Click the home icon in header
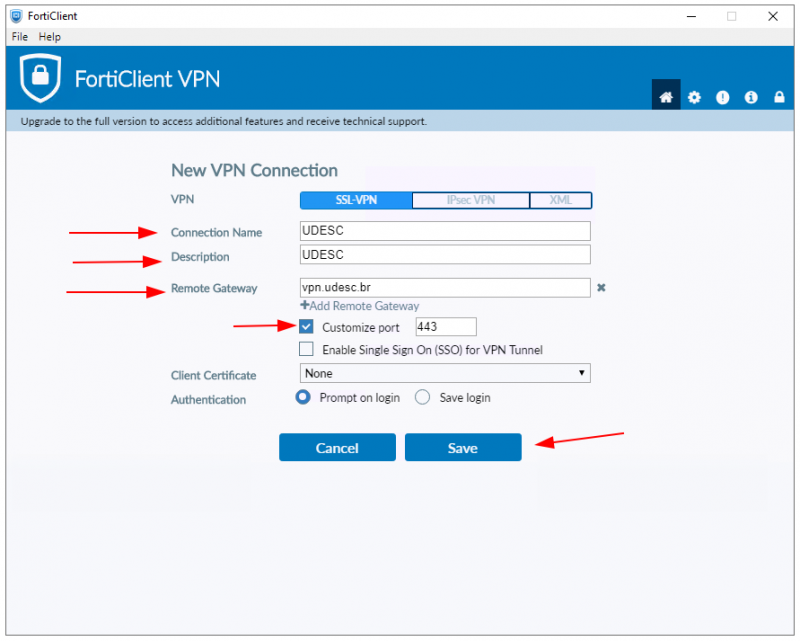 [666, 97]
